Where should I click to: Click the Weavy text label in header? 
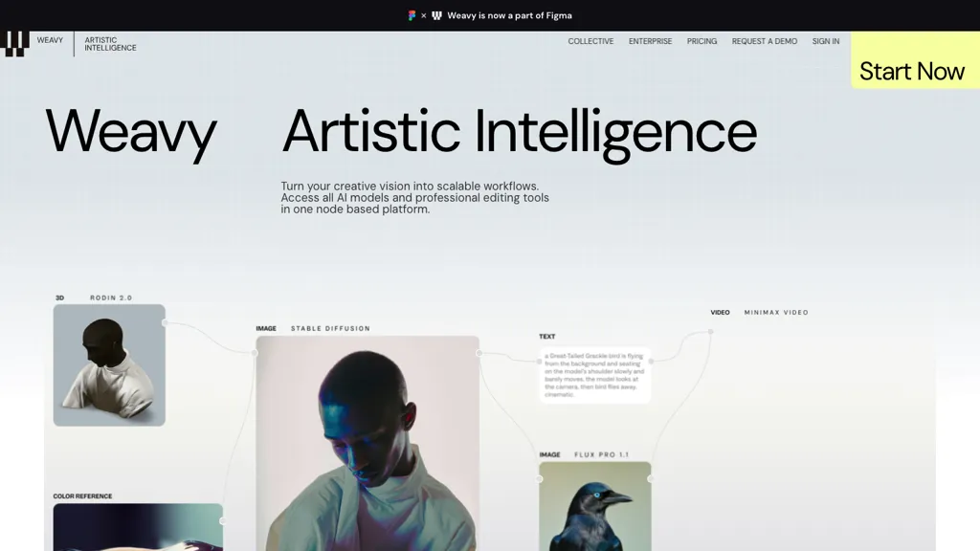tap(50, 40)
